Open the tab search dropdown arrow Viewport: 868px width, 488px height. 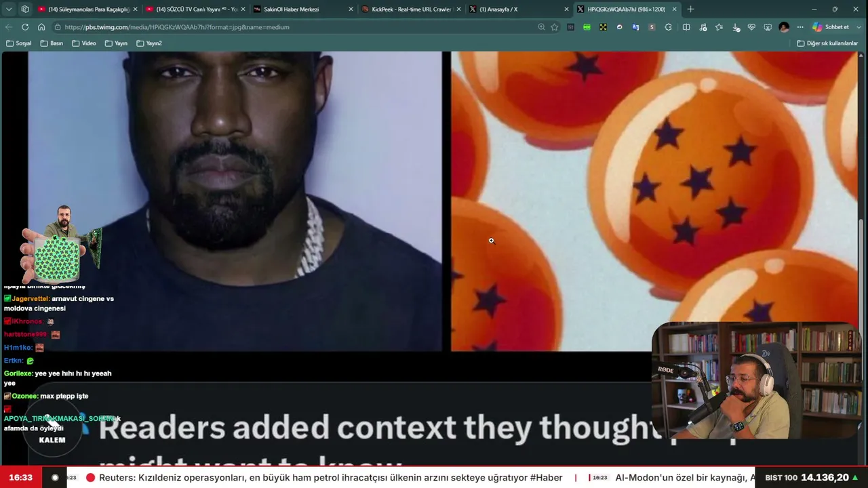pyautogui.click(x=9, y=9)
